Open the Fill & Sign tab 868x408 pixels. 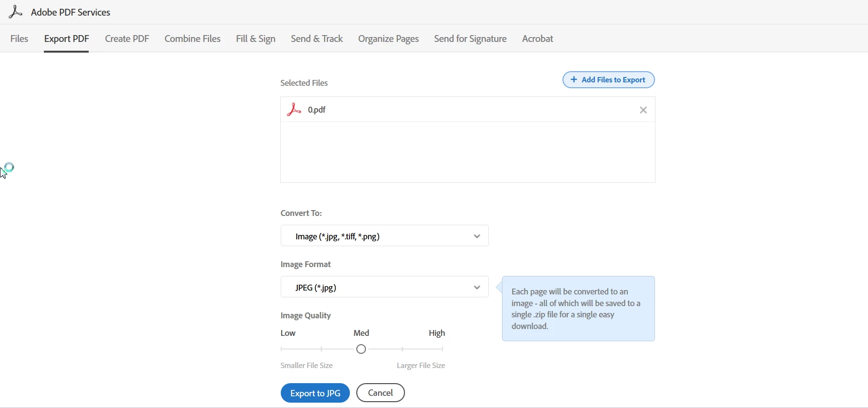coord(256,39)
